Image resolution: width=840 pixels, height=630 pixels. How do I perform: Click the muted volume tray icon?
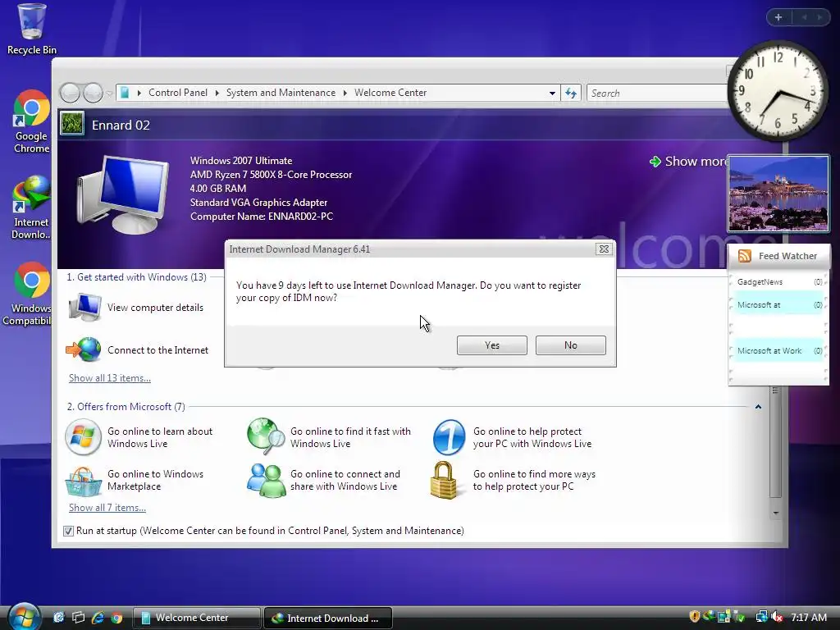coord(776,617)
